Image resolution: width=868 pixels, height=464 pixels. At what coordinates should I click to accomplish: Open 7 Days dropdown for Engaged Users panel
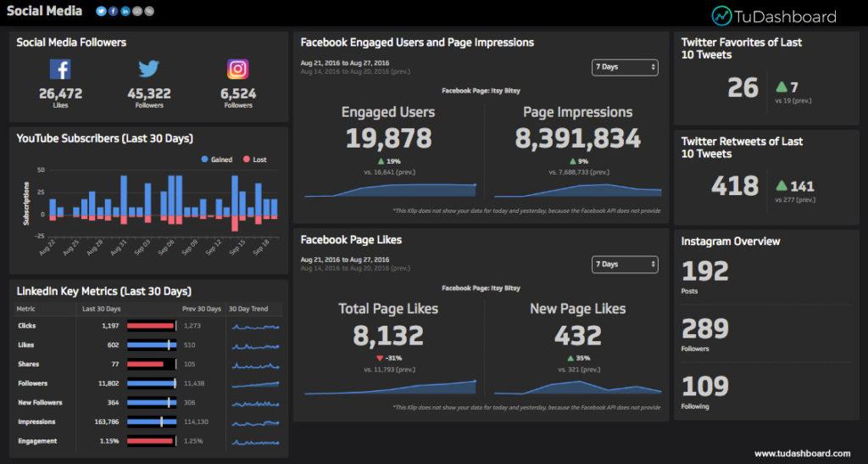point(625,67)
